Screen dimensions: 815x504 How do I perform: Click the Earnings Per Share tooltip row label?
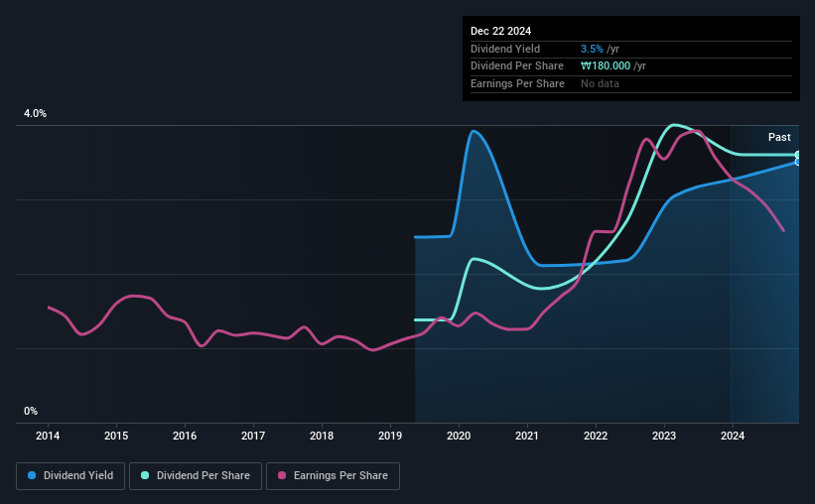click(x=517, y=83)
